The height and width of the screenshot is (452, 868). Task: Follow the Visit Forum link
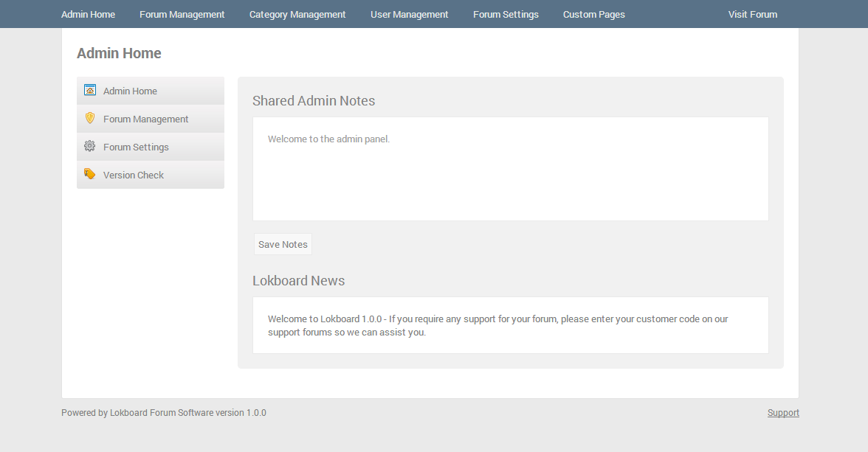753,15
